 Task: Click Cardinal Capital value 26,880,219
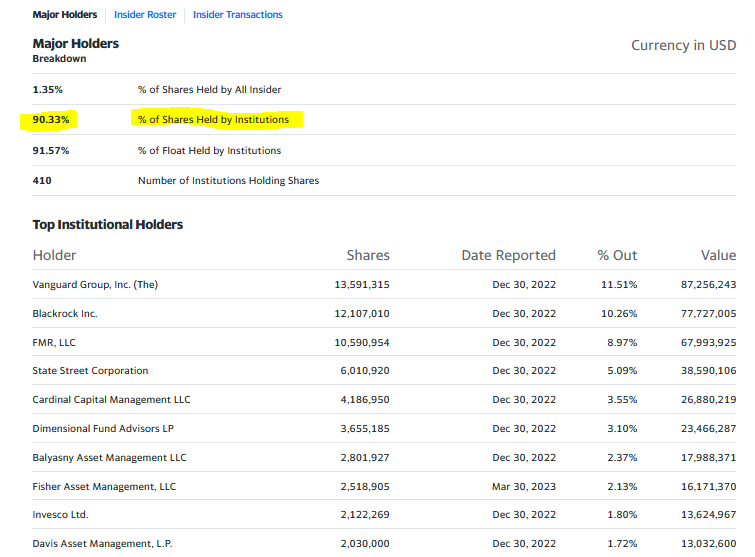[x=708, y=400]
